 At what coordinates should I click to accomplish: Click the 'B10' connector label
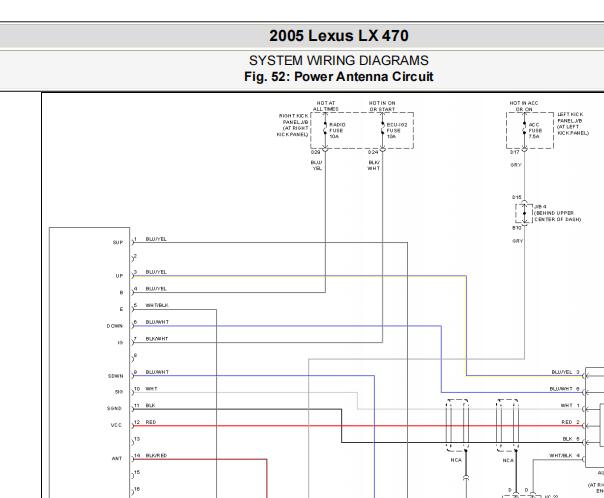coord(517,228)
